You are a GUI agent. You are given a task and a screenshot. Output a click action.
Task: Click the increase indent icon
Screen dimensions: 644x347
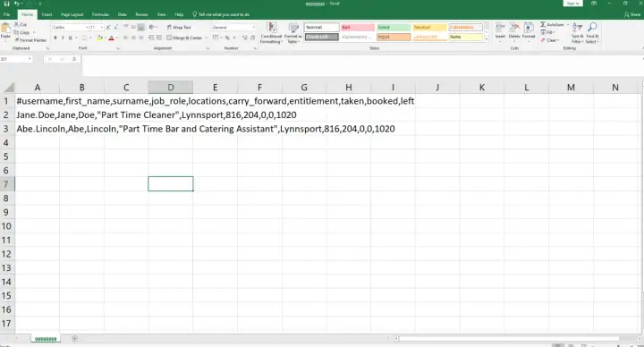click(158, 38)
